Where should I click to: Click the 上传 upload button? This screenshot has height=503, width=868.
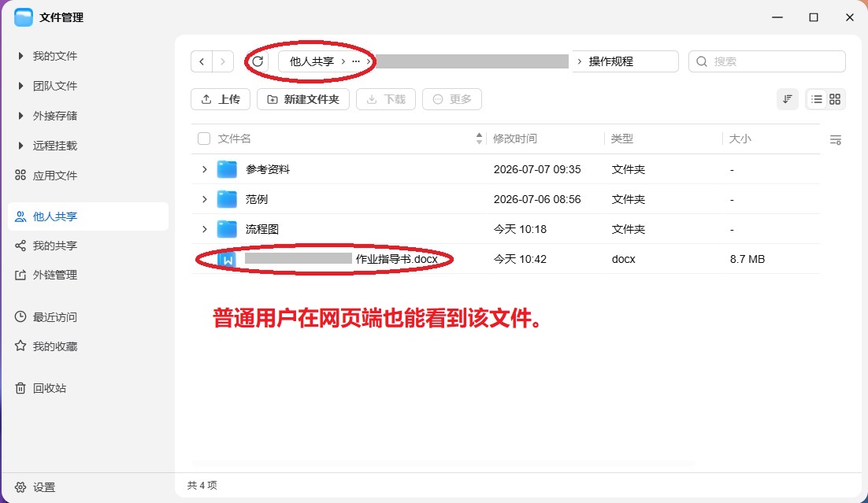pyautogui.click(x=221, y=99)
